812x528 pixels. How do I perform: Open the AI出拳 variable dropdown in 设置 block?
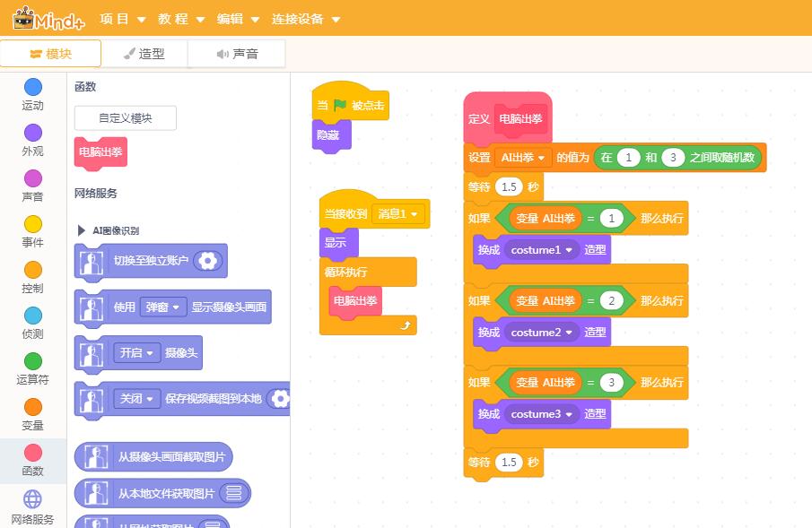click(x=522, y=158)
